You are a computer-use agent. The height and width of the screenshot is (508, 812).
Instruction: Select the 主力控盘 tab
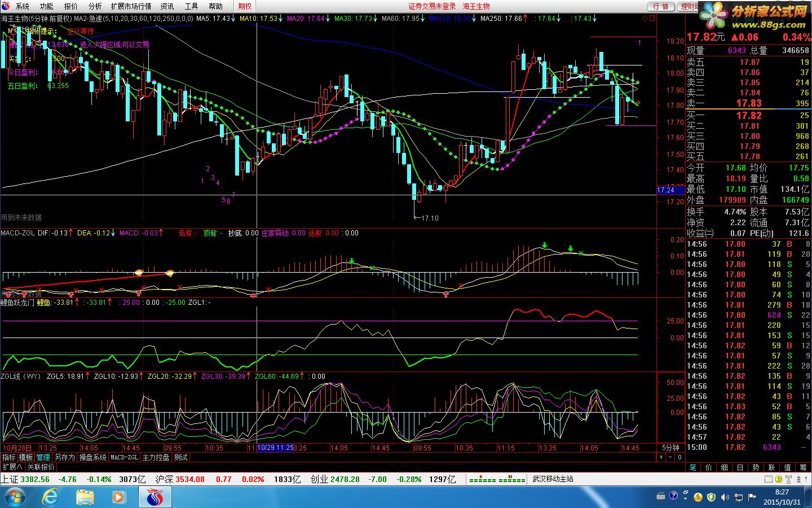pyautogui.click(x=156, y=457)
